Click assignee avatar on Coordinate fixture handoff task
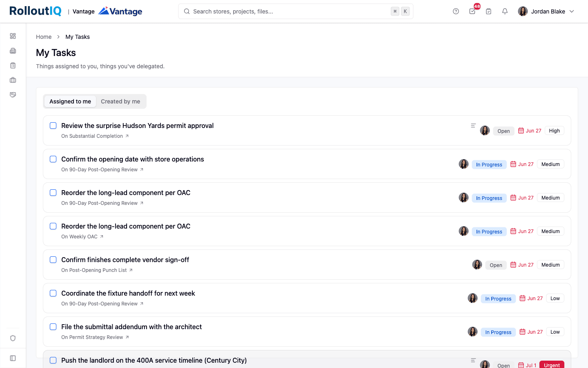Viewport: 588px width, 368px height. point(472,298)
